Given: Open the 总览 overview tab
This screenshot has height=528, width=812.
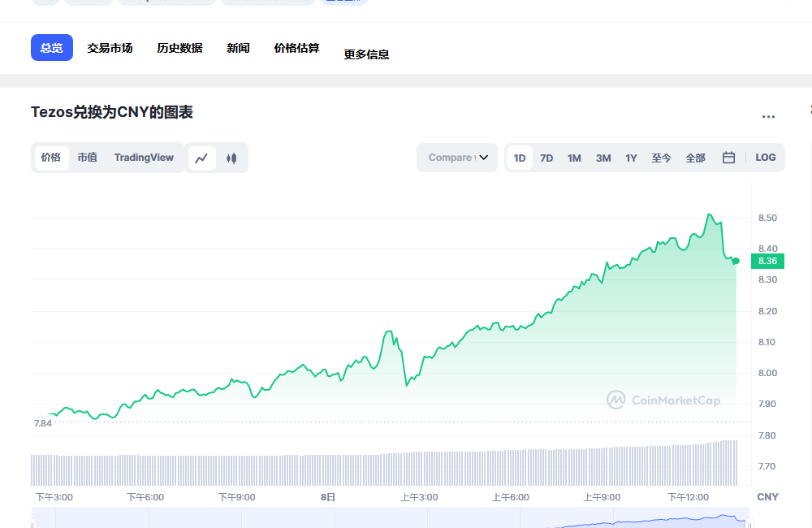Looking at the screenshot, I should (52, 48).
